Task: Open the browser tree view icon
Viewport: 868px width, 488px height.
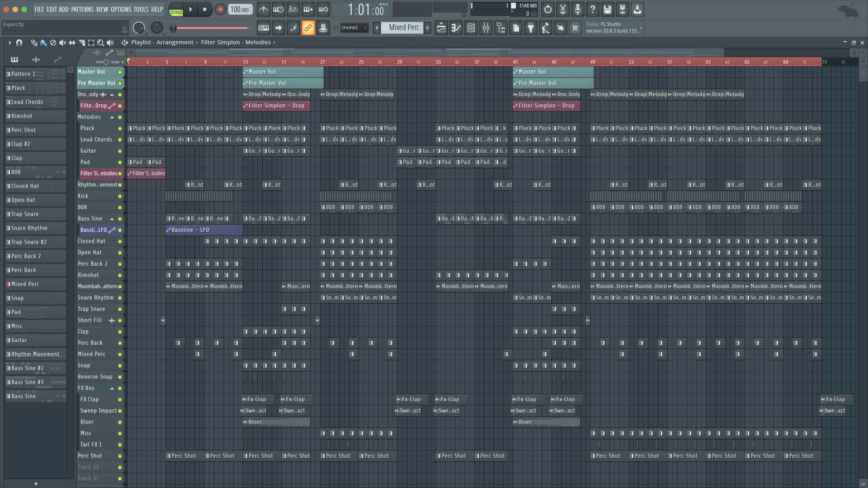Action: [x=501, y=28]
